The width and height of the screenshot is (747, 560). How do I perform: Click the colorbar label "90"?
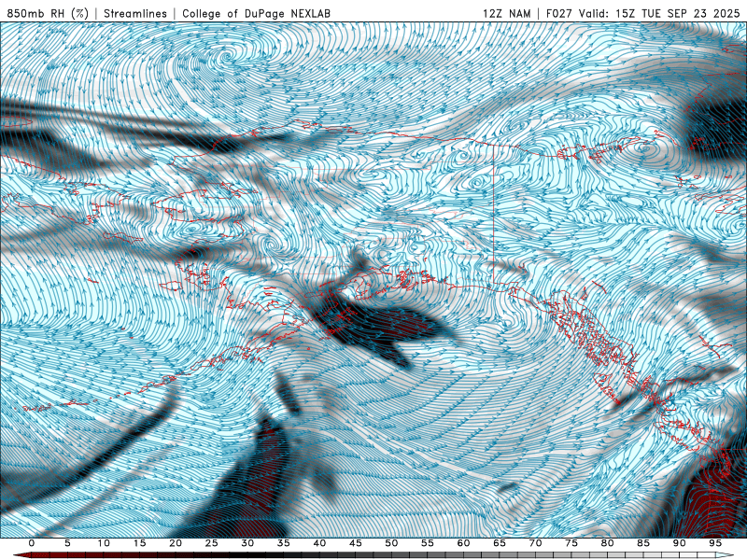coord(680,543)
